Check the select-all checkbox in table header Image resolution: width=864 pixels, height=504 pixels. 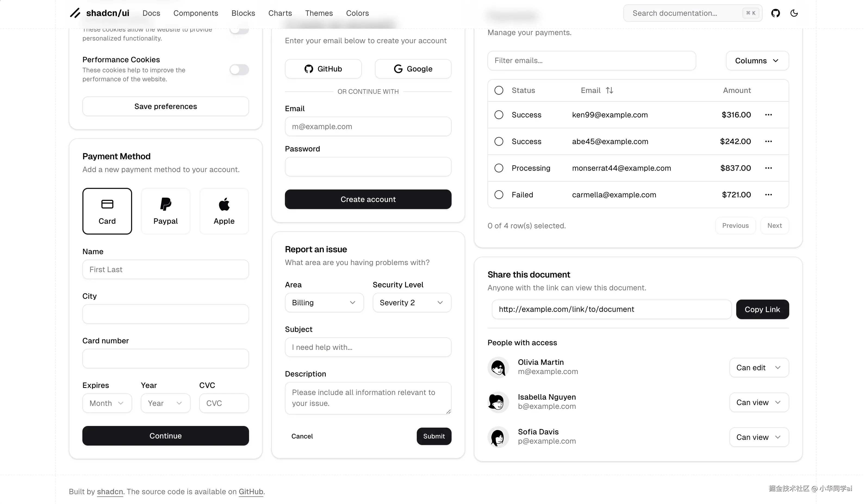coord(499,91)
